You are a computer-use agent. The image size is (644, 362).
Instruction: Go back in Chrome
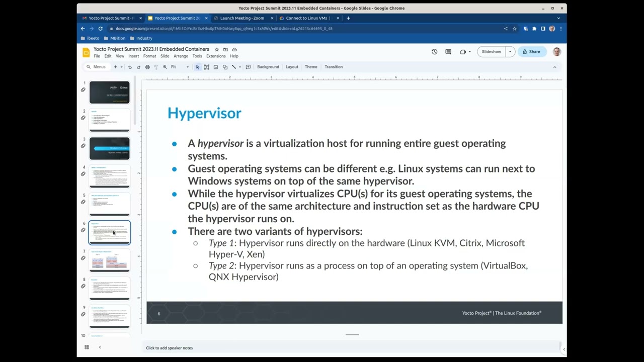click(x=83, y=29)
